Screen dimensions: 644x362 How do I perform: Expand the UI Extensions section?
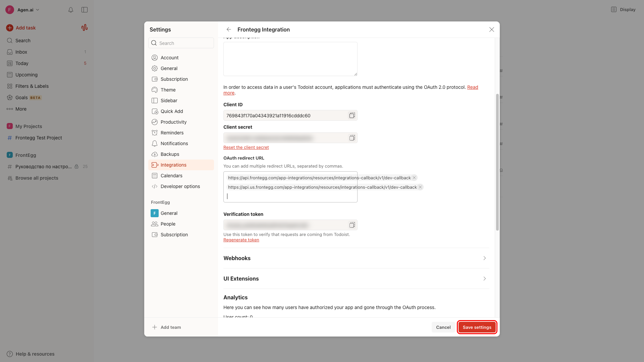pyautogui.click(x=356, y=279)
